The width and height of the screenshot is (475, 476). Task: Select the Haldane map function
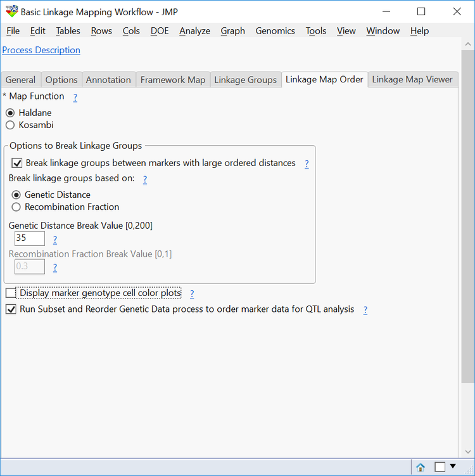[x=10, y=113]
